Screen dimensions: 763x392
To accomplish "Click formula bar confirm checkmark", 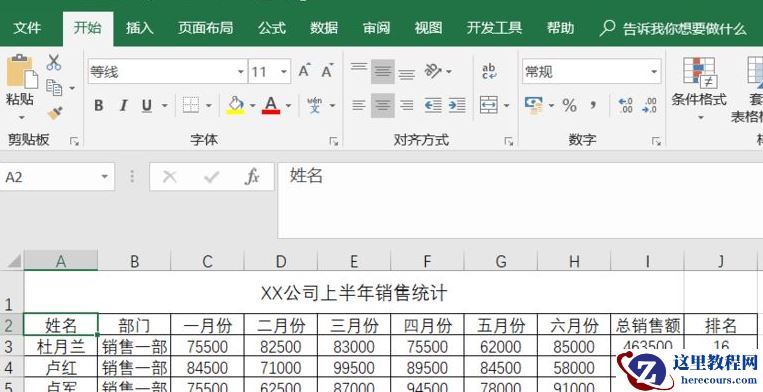I will (x=212, y=177).
